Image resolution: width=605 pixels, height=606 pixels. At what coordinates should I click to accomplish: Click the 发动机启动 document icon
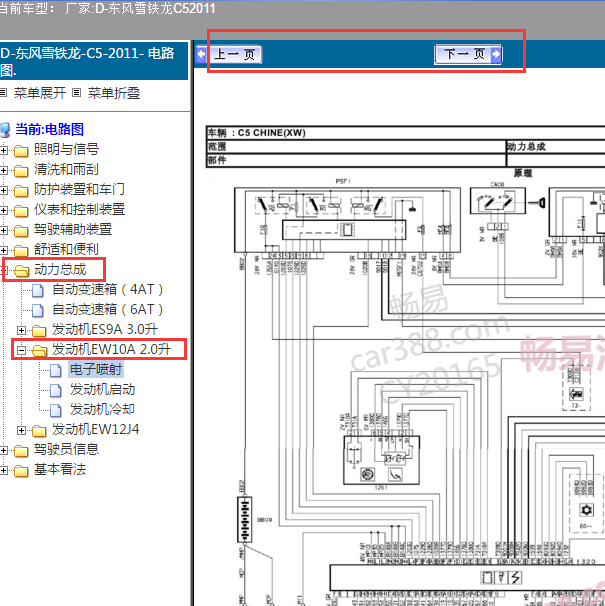[56, 390]
